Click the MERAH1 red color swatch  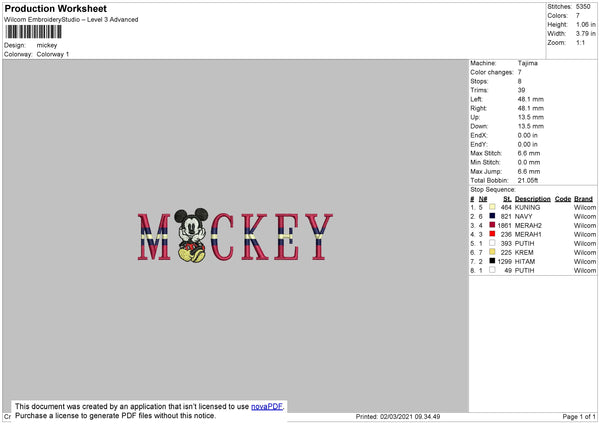[x=492, y=234]
